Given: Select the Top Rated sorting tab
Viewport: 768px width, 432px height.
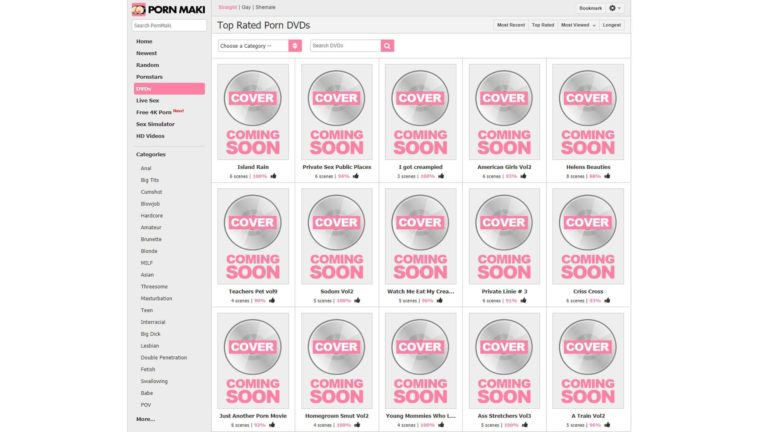Looking at the screenshot, I should [x=543, y=25].
